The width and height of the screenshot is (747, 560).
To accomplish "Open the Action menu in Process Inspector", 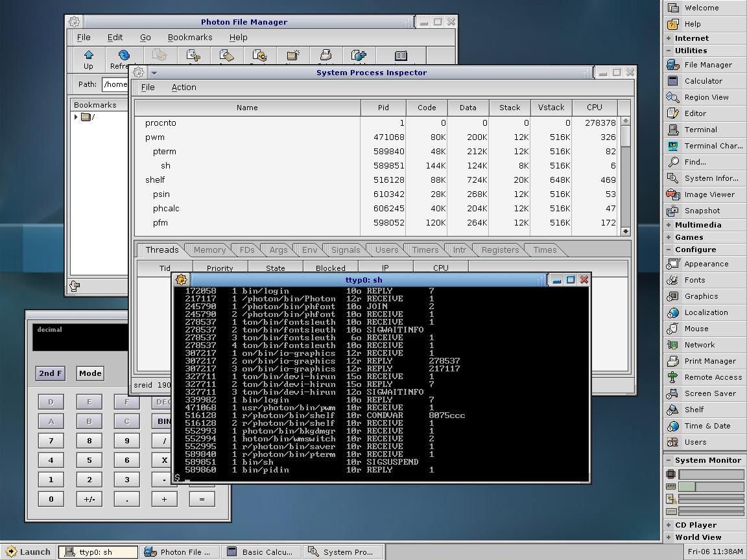I will coord(184,87).
